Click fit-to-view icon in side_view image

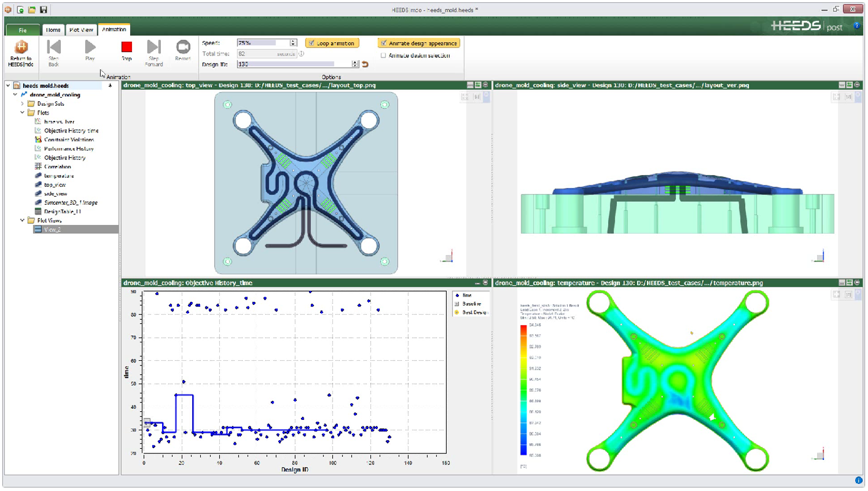pyautogui.click(x=837, y=97)
